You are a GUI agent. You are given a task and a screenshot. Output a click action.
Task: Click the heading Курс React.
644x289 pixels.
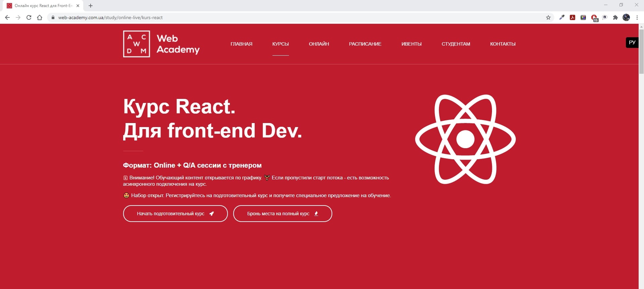click(x=179, y=107)
